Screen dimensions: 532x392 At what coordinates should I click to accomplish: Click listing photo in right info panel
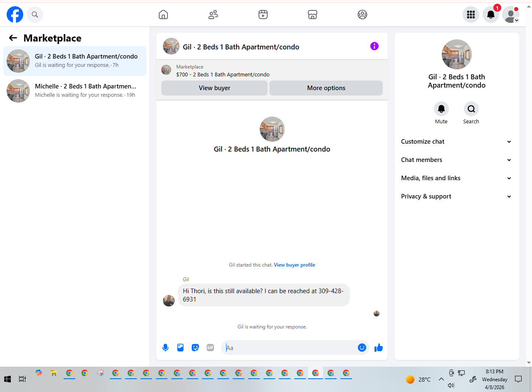(x=457, y=54)
